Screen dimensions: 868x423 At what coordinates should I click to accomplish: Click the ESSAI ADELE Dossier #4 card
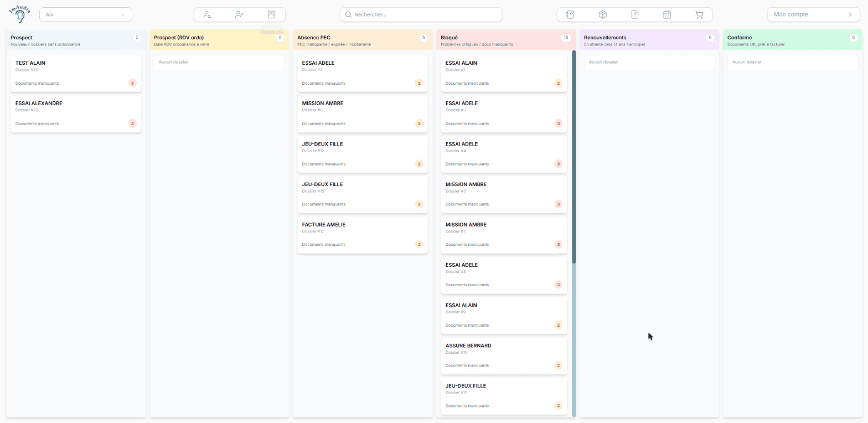(504, 154)
